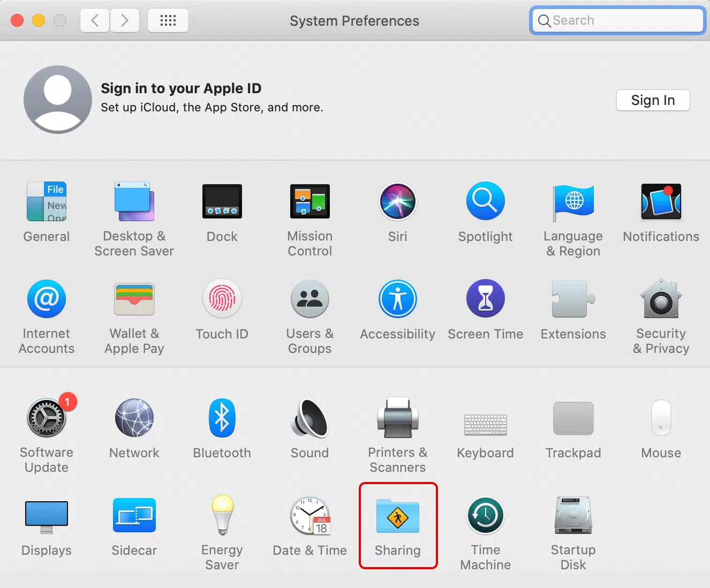Open Siri preferences
This screenshot has height=588, width=710.
click(x=398, y=202)
